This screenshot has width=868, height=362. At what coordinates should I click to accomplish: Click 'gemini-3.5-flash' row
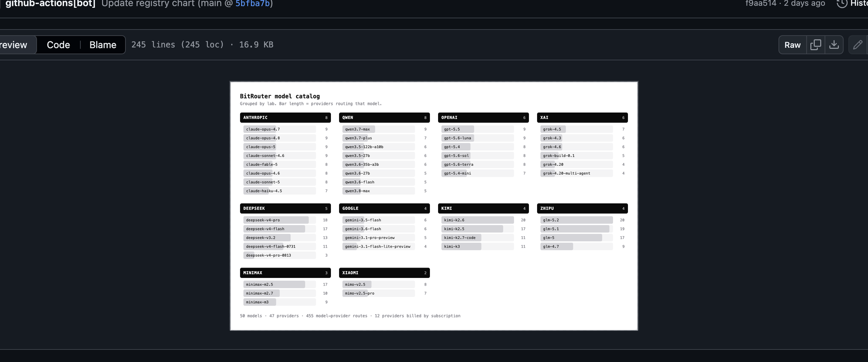384,220
